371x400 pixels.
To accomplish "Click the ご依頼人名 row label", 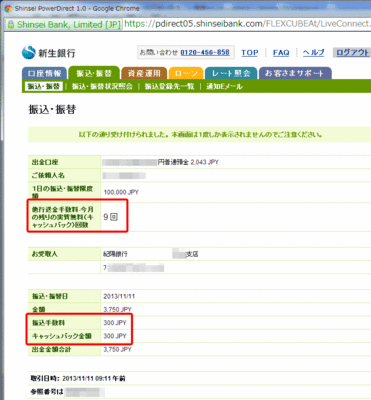I will coord(48,175).
